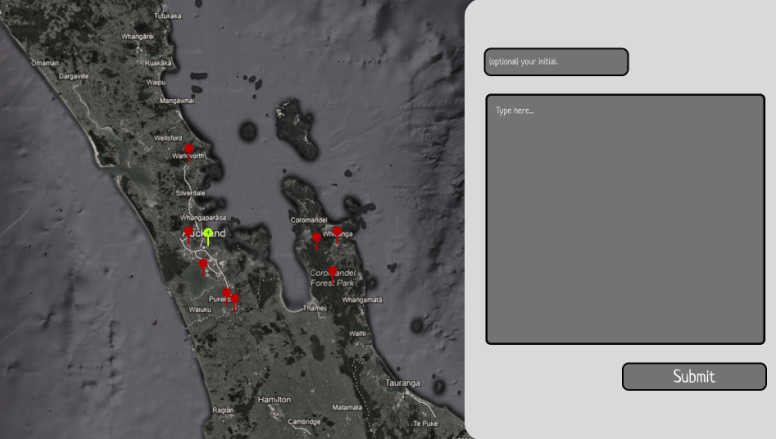Viewport: 776px width, 439px height.
Task: Click the Whangamata label on the map
Action: 362,299
